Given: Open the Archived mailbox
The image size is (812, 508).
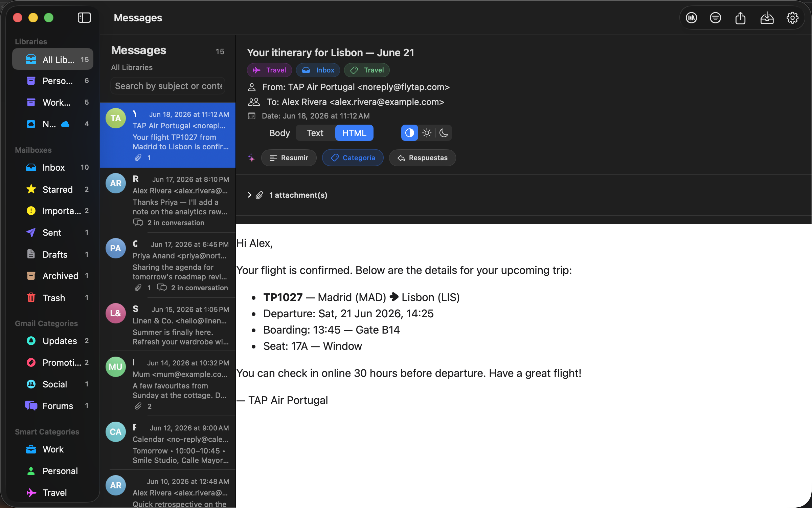Looking at the screenshot, I should [53, 276].
